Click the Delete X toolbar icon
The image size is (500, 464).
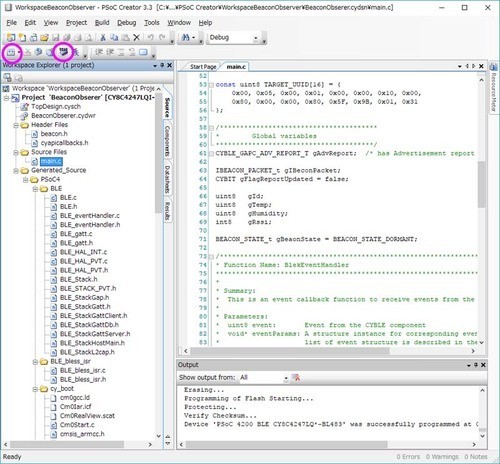tap(136, 38)
